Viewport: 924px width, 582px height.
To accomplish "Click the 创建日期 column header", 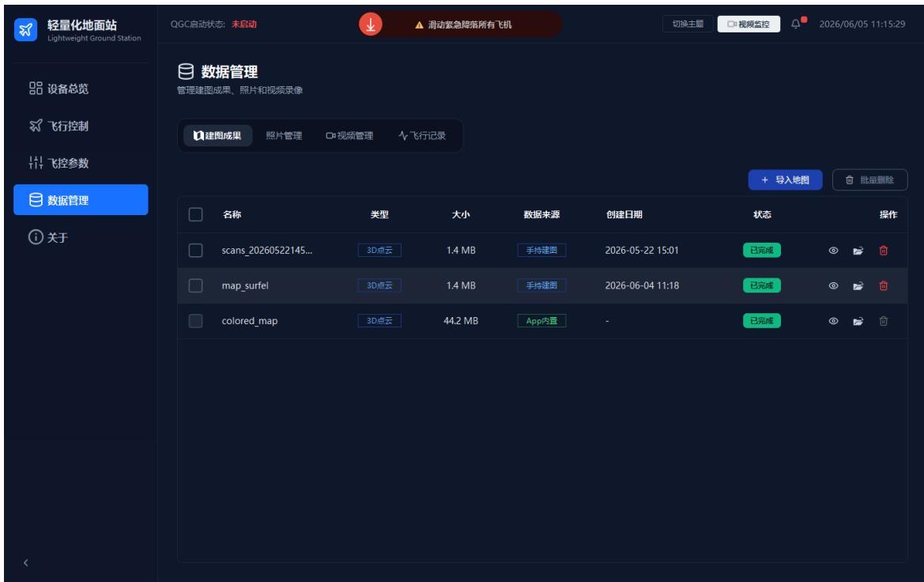I will coord(624,214).
